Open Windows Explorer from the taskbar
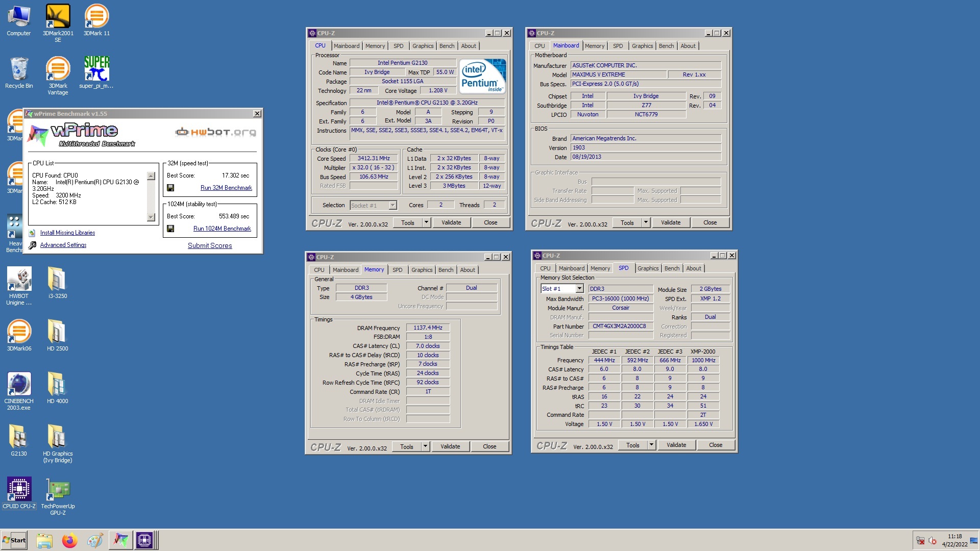 tap(44, 540)
